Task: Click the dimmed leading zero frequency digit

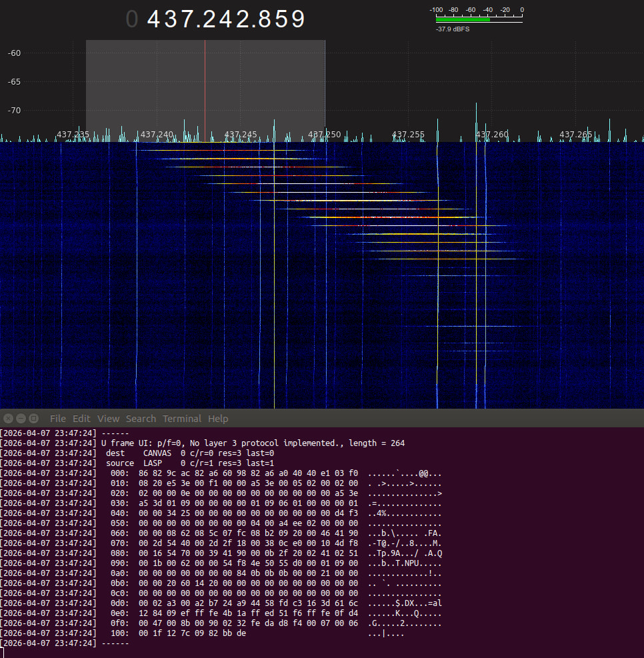Action: click(132, 19)
